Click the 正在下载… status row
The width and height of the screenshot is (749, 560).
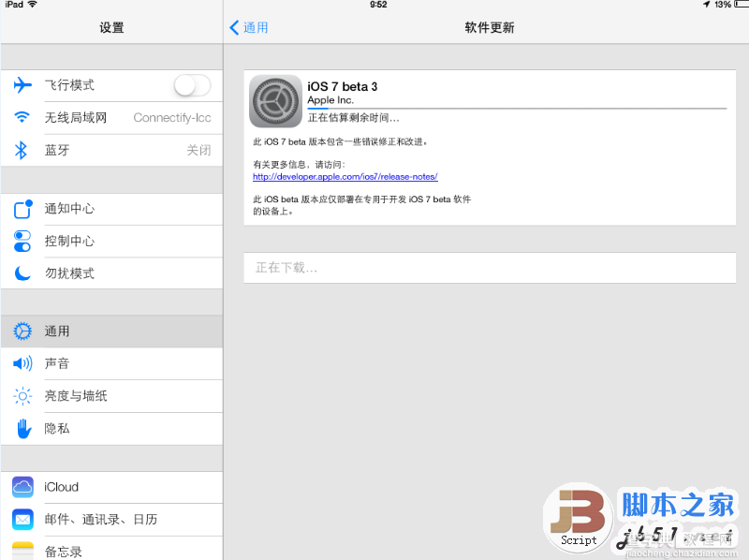click(490, 268)
